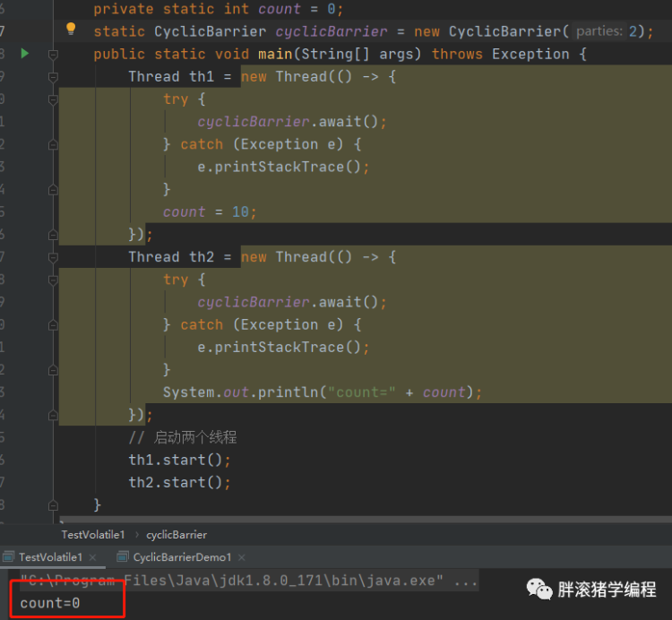Click the Chinese comment line

[183, 437]
